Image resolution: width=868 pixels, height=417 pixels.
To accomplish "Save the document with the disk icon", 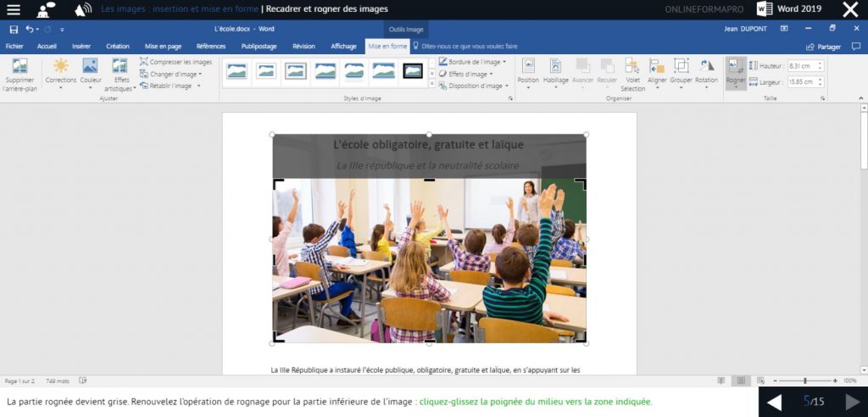I will point(14,30).
